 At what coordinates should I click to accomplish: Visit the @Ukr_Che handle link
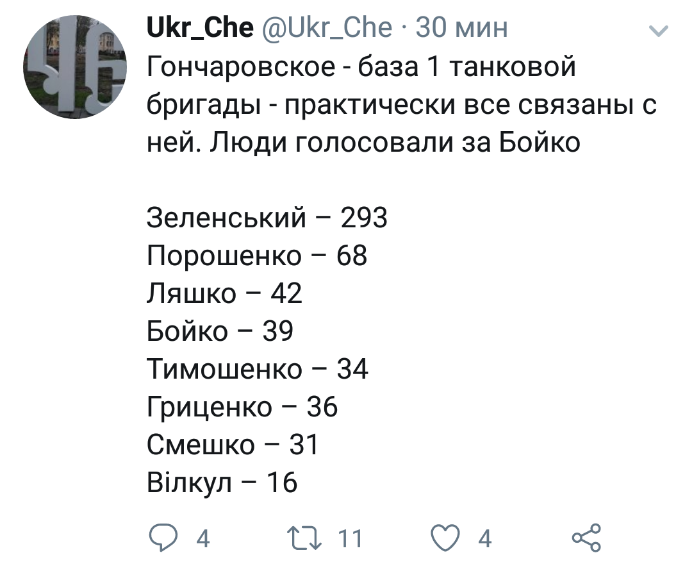click(x=327, y=28)
